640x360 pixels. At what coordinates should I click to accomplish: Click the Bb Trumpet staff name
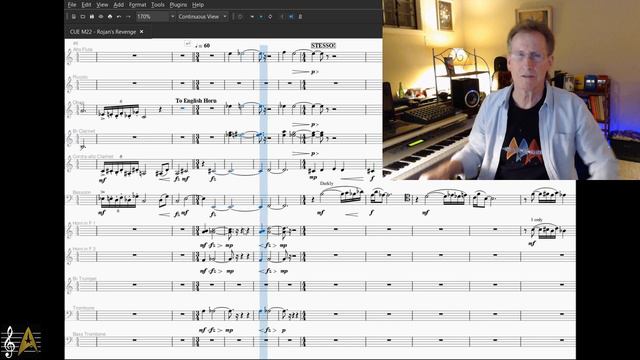tap(84, 278)
